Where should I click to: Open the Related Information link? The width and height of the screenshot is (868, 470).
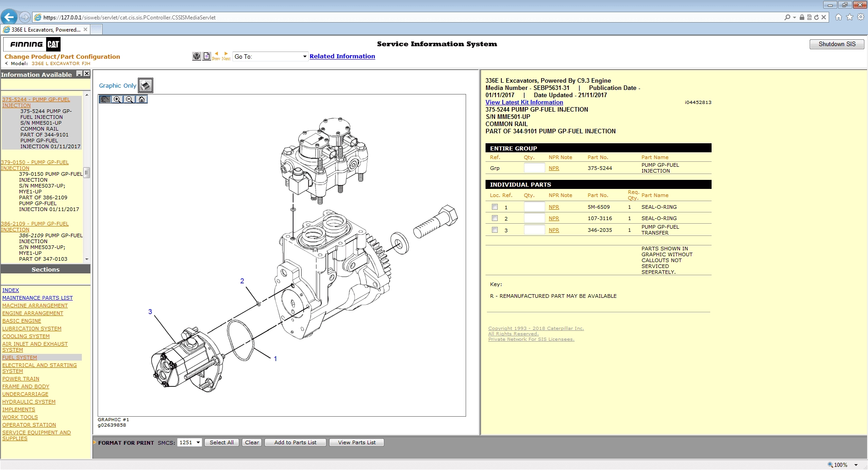point(342,56)
